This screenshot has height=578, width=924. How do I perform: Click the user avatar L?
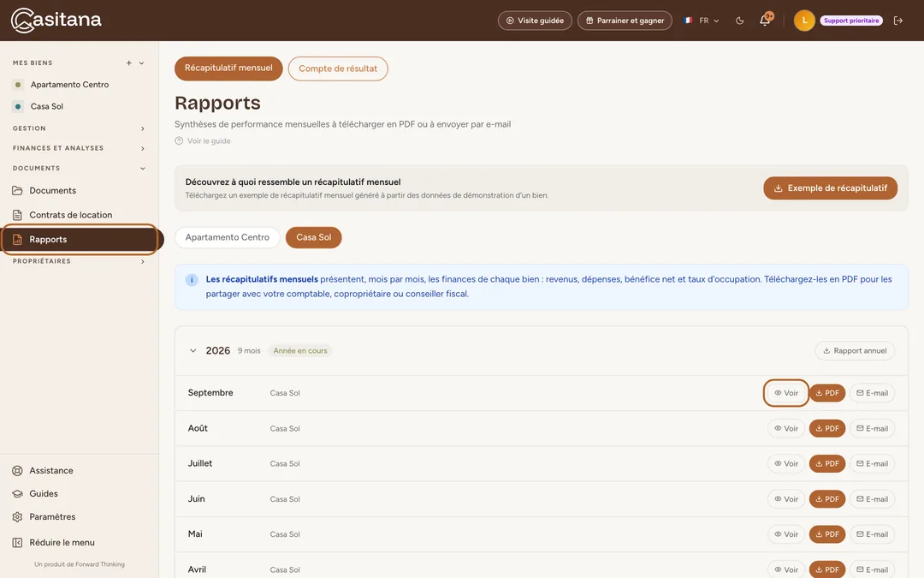coord(803,21)
